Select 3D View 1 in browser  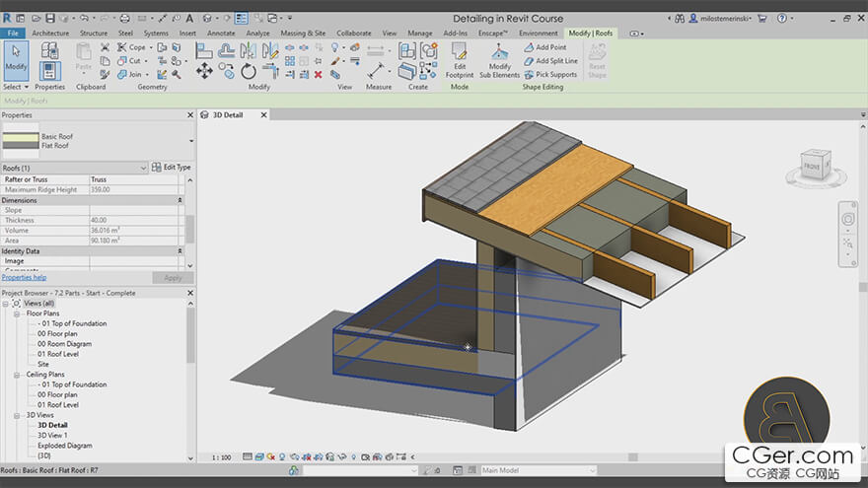coord(52,436)
